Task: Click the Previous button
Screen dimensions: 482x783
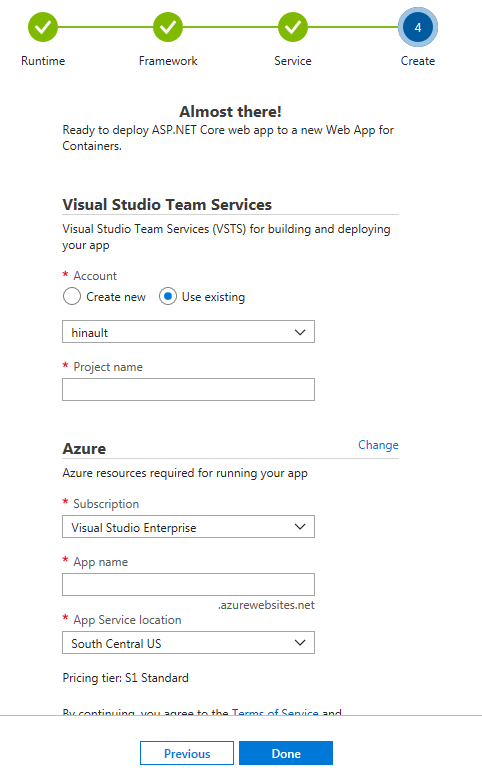Action: click(x=187, y=753)
